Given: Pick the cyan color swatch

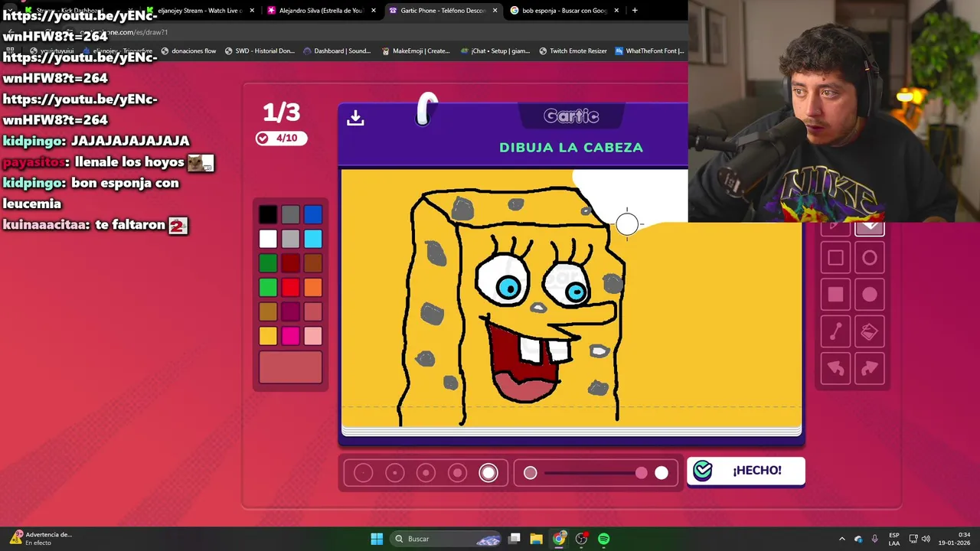Looking at the screenshot, I should (x=313, y=239).
